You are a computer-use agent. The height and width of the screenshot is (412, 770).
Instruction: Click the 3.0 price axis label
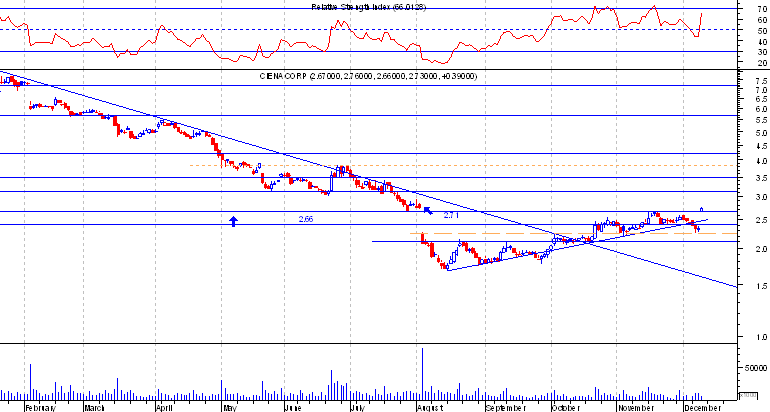pyautogui.click(x=762, y=197)
